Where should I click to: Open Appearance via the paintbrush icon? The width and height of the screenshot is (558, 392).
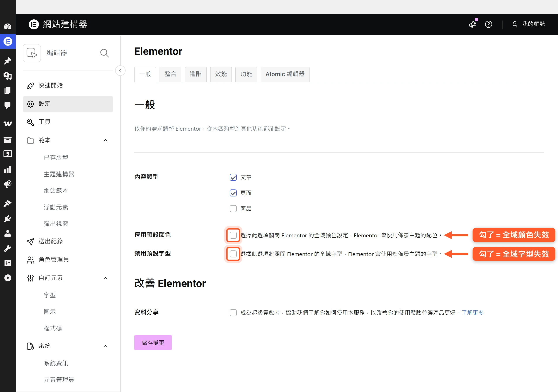click(x=8, y=204)
